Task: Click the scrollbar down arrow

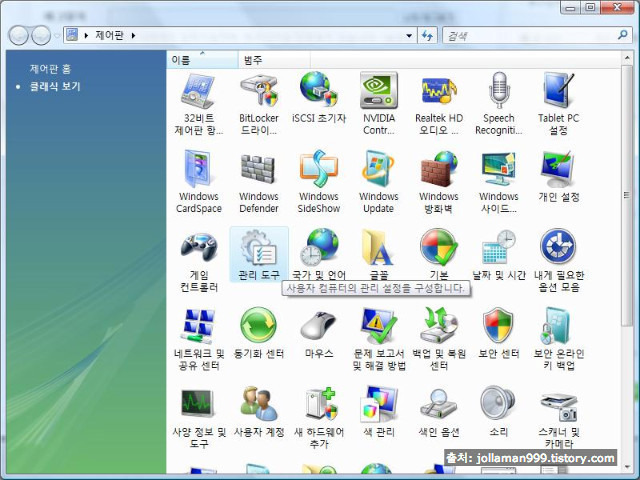Action: [x=627, y=466]
